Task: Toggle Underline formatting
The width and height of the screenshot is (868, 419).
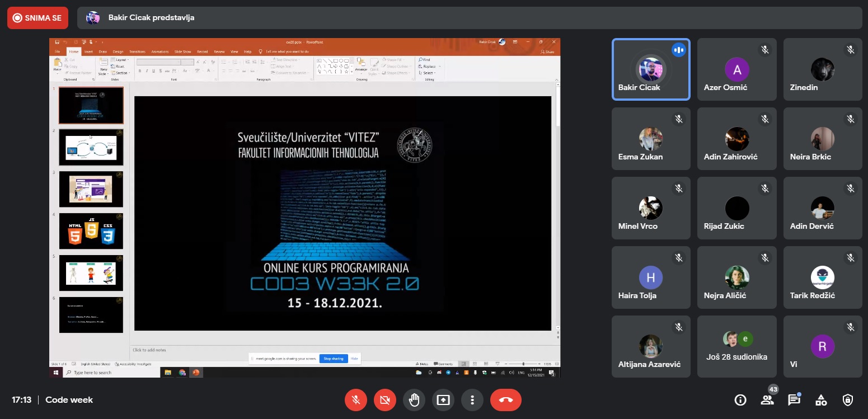Action: click(153, 71)
